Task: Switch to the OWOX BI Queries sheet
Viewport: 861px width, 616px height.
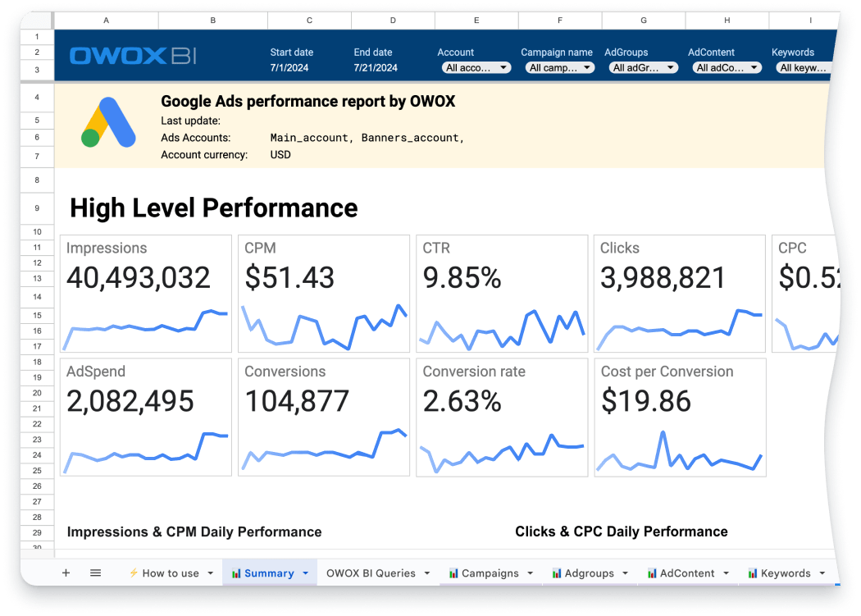Action: pyautogui.click(x=371, y=573)
